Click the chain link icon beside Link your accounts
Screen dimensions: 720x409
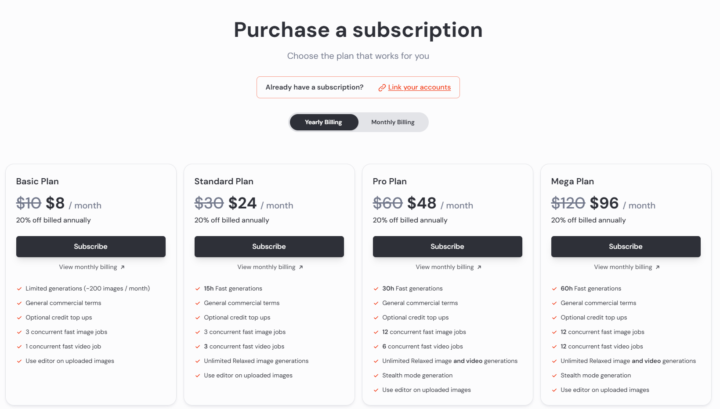pos(382,88)
